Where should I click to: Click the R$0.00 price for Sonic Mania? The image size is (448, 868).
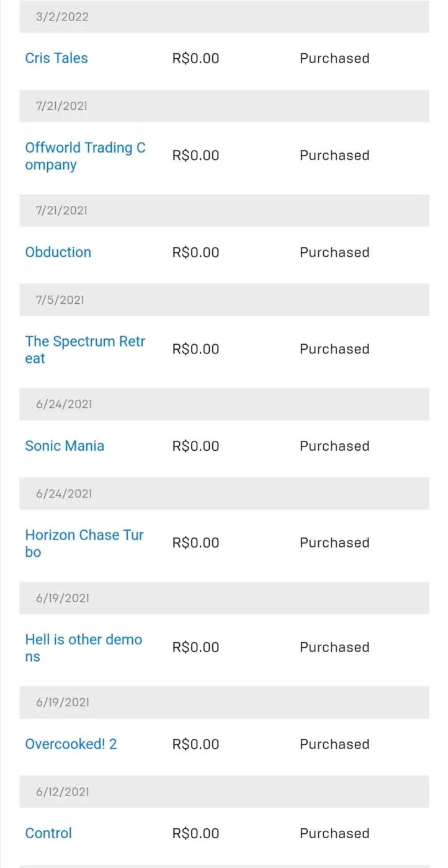click(x=195, y=446)
